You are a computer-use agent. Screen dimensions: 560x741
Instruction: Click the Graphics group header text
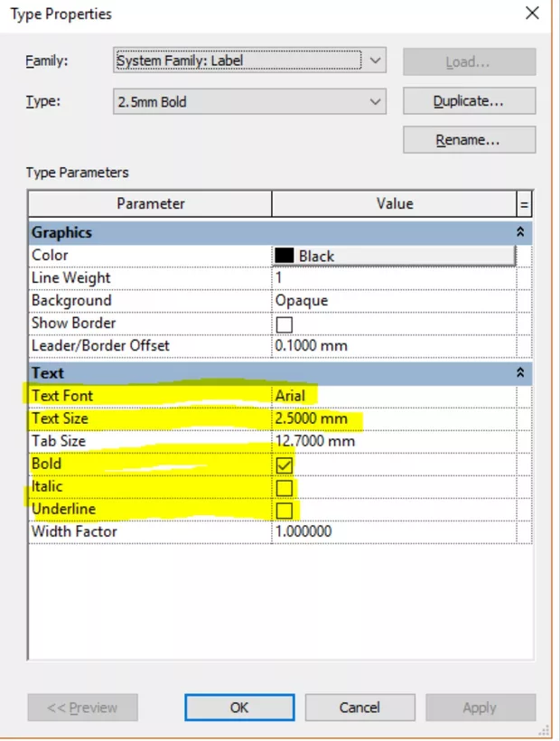tap(61, 232)
